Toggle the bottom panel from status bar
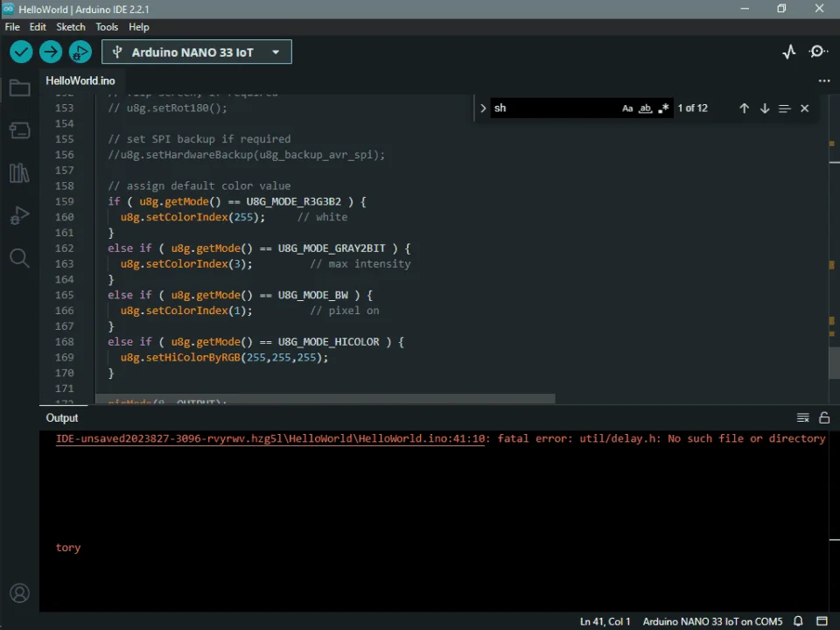Image resolution: width=840 pixels, height=630 pixels. pyautogui.click(x=822, y=621)
